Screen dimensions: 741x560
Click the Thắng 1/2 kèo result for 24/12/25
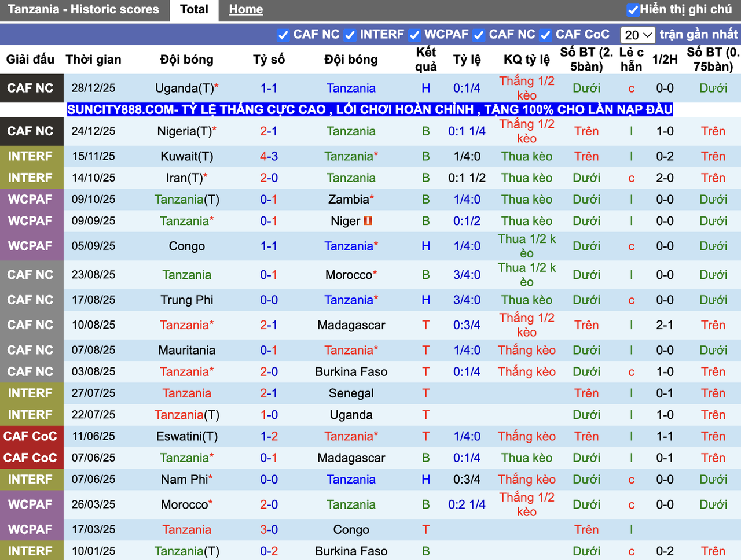(x=527, y=131)
